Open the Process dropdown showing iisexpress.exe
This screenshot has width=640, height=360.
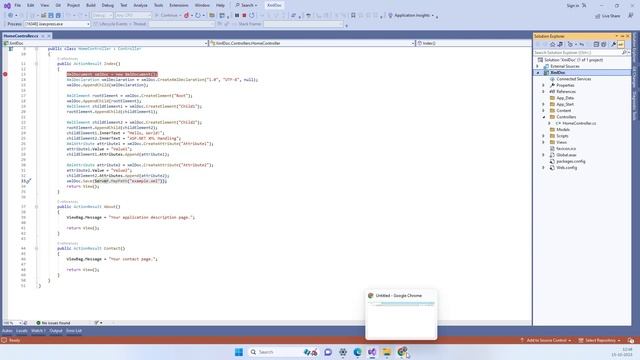tap(57, 24)
